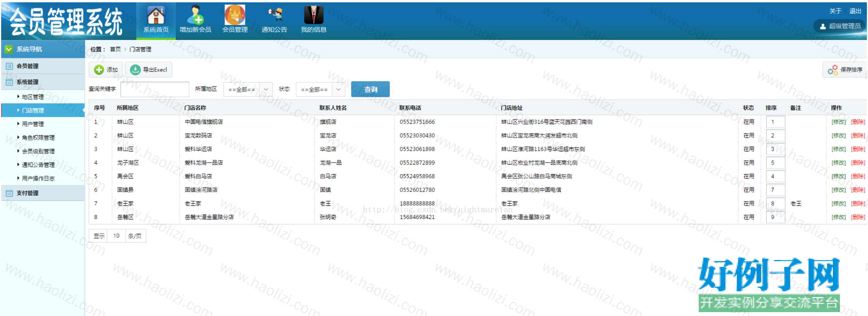Click the page size field showing 10
Viewport: 868px width, 316px height.
(116, 236)
